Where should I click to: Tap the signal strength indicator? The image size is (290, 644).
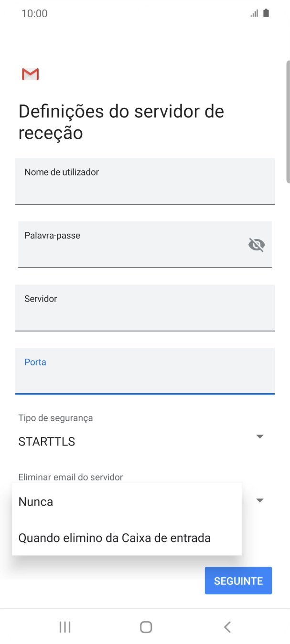[x=254, y=13]
